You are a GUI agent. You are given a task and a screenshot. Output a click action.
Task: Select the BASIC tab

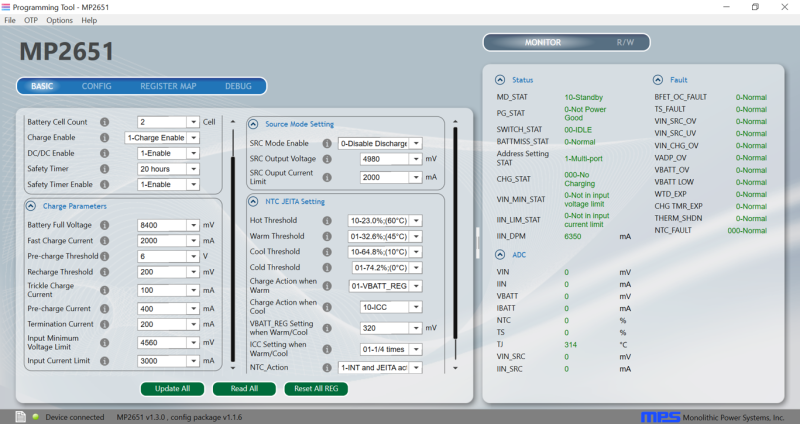tap(42, 86)
